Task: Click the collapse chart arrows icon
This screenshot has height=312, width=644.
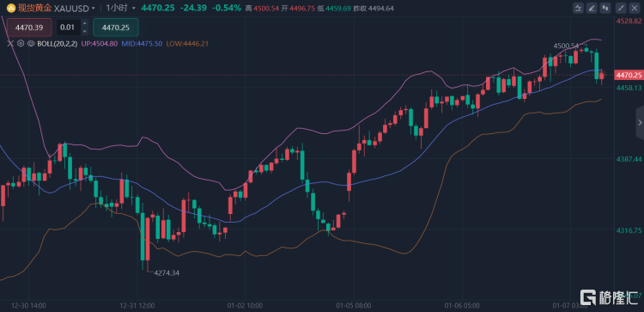Action: pos(622,8)
